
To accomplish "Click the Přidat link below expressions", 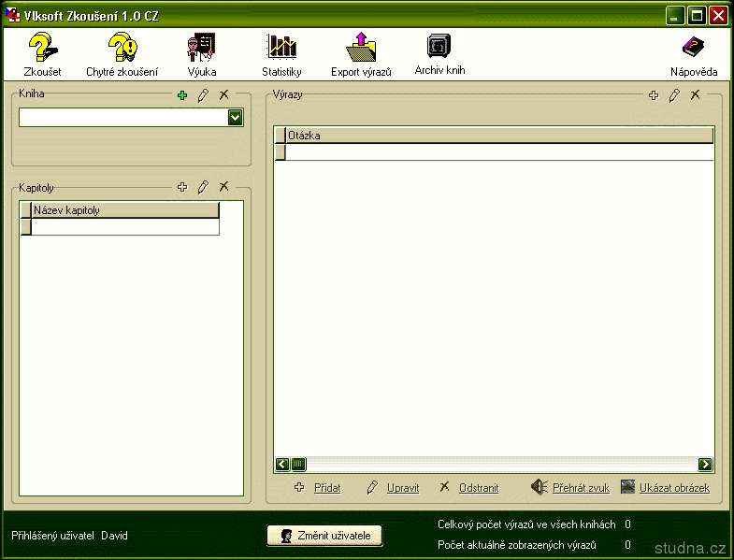I will 326,488.
